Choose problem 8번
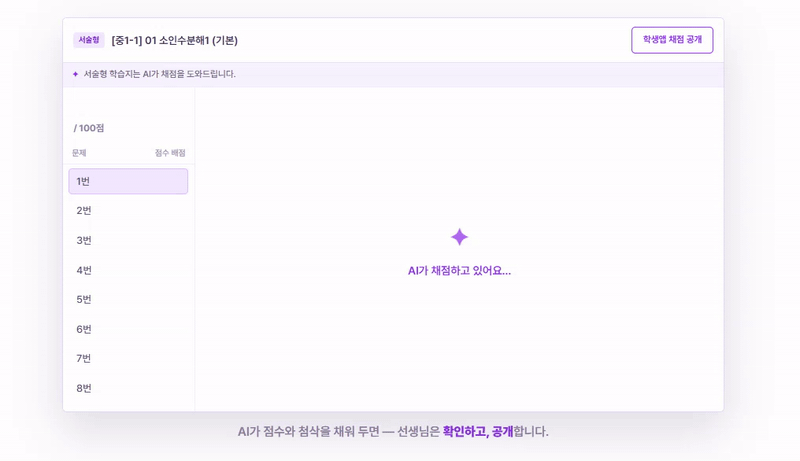The height and width of the screenshot is (461, 800). [128, 389]
